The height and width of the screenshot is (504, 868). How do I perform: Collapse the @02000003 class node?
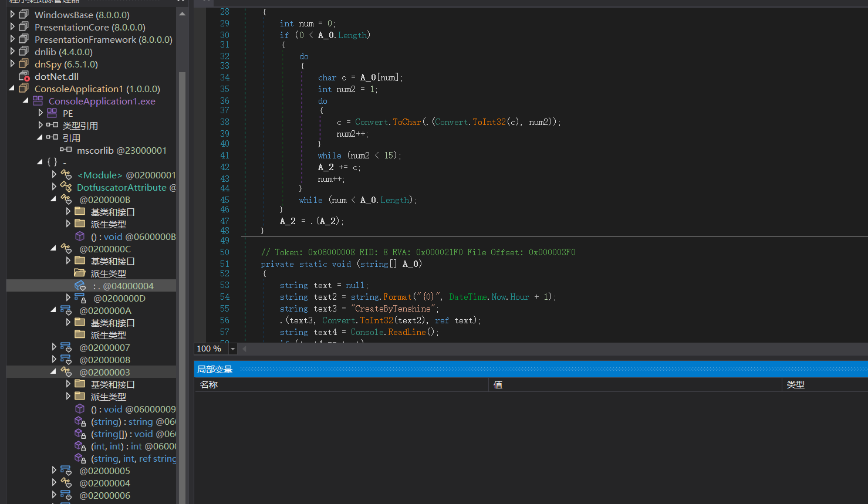coord(53,372)
